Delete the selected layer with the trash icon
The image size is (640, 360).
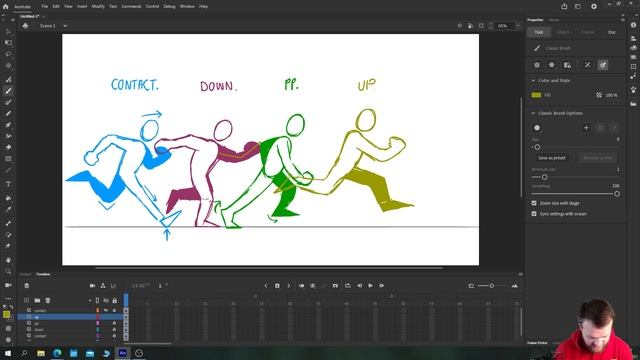48,300
